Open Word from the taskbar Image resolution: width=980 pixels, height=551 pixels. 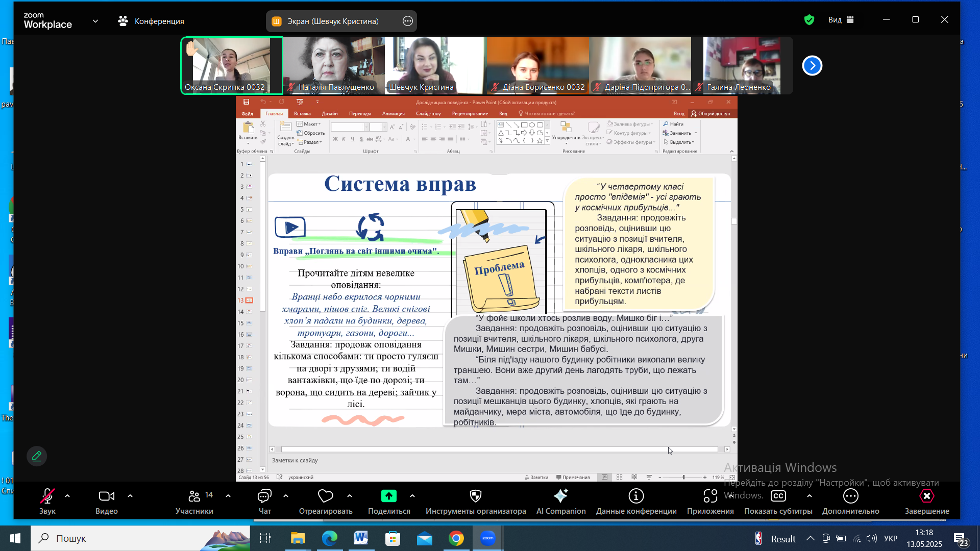pos(361,538)
